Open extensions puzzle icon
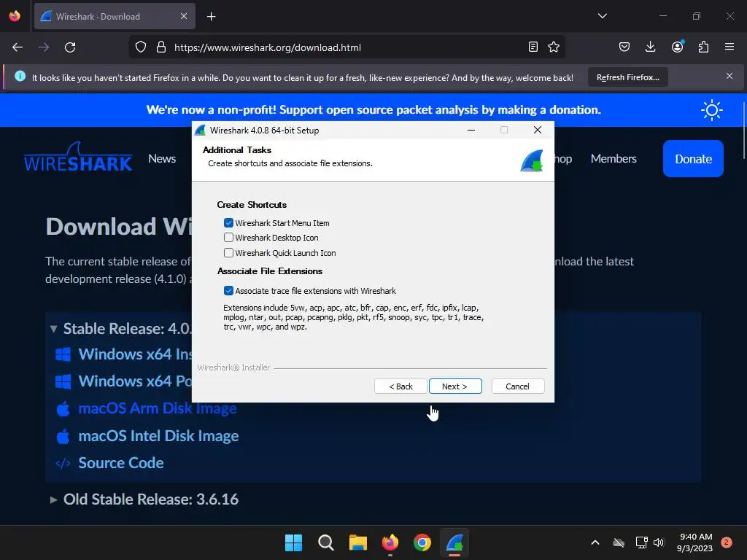Screen dimensions: 747x560 [x=703, y=47]
